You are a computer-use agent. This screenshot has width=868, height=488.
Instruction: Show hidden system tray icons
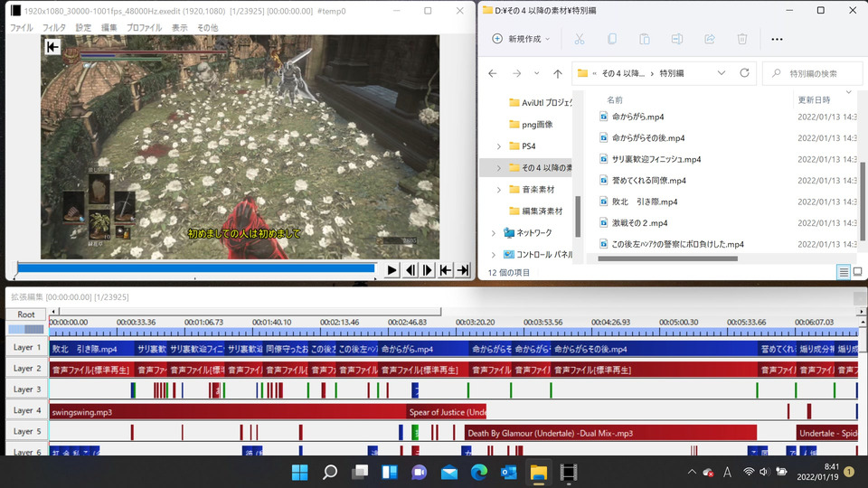tap(692, 472)
